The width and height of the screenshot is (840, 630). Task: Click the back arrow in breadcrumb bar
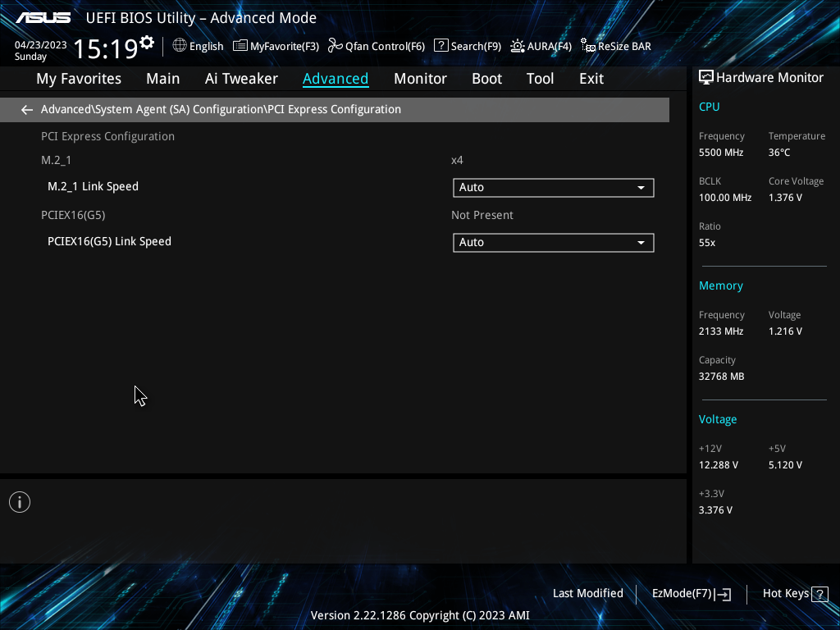(27, 110)
